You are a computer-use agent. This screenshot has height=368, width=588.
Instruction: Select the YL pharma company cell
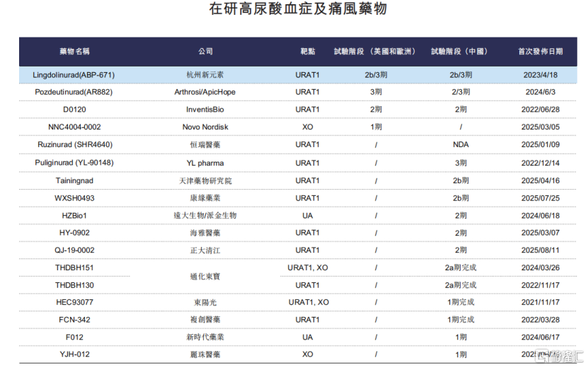(x=205, y=163)
